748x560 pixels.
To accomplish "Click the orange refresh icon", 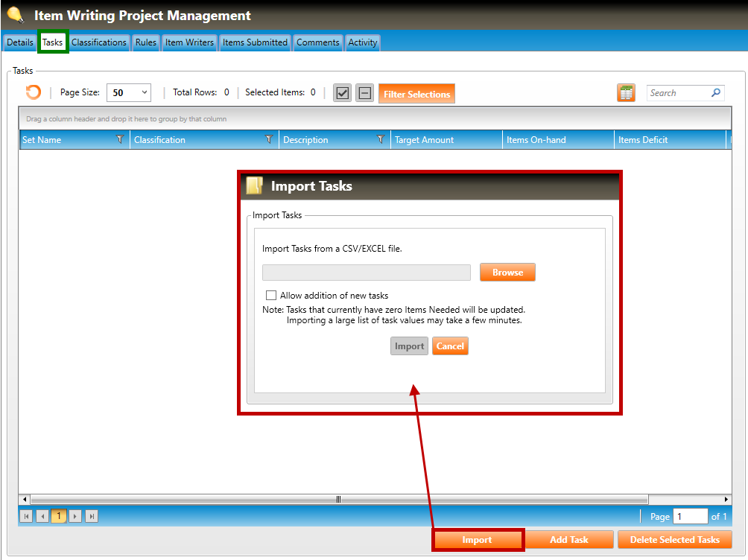I will tap(34, 92).
